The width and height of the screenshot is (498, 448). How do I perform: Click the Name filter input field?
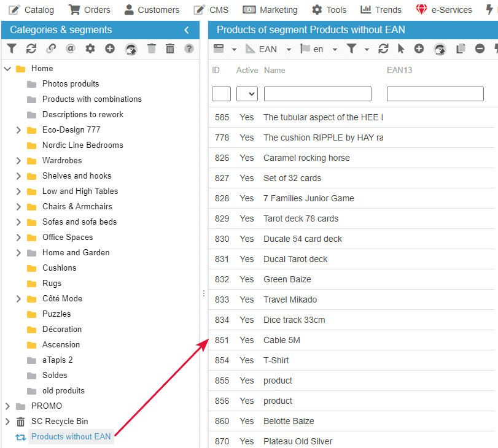(x=317, y=94)
